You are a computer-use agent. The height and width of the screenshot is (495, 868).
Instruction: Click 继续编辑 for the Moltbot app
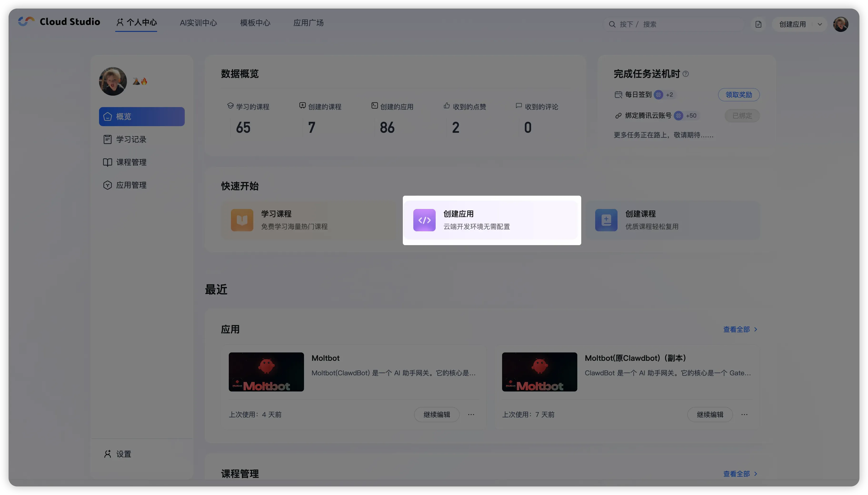[437, 414]
